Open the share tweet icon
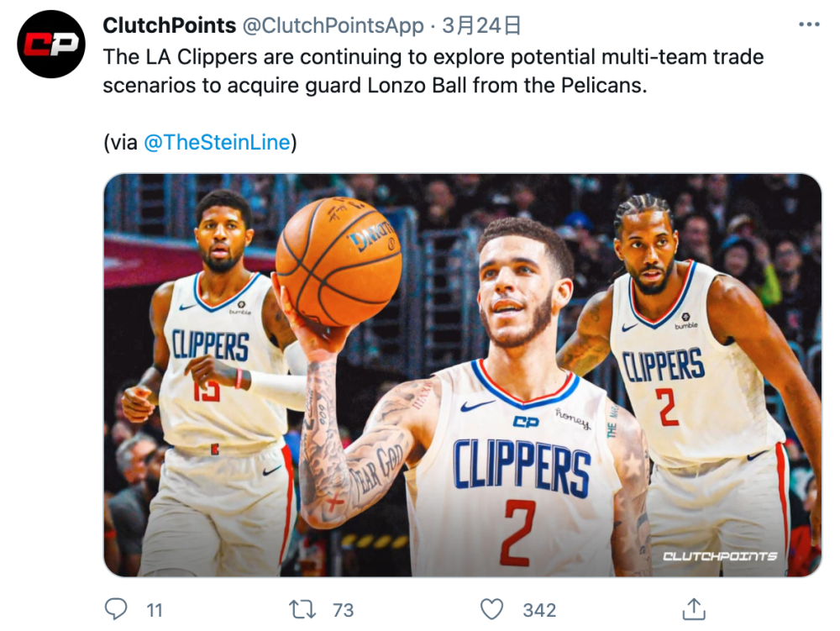Viewport: 840px width, 631px height. 694,609
